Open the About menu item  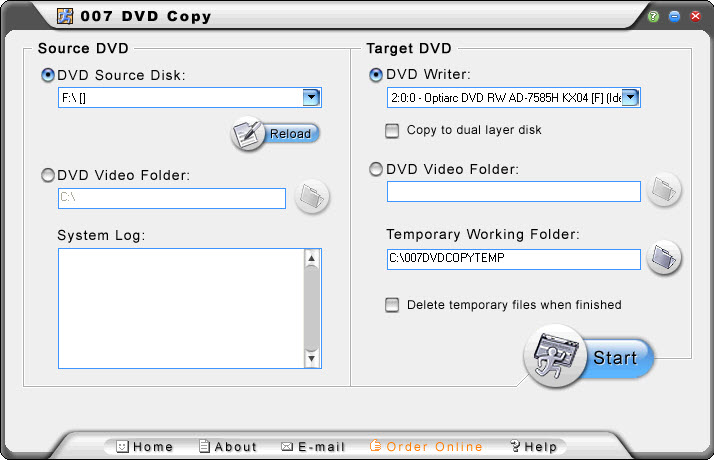coord(227,447)
